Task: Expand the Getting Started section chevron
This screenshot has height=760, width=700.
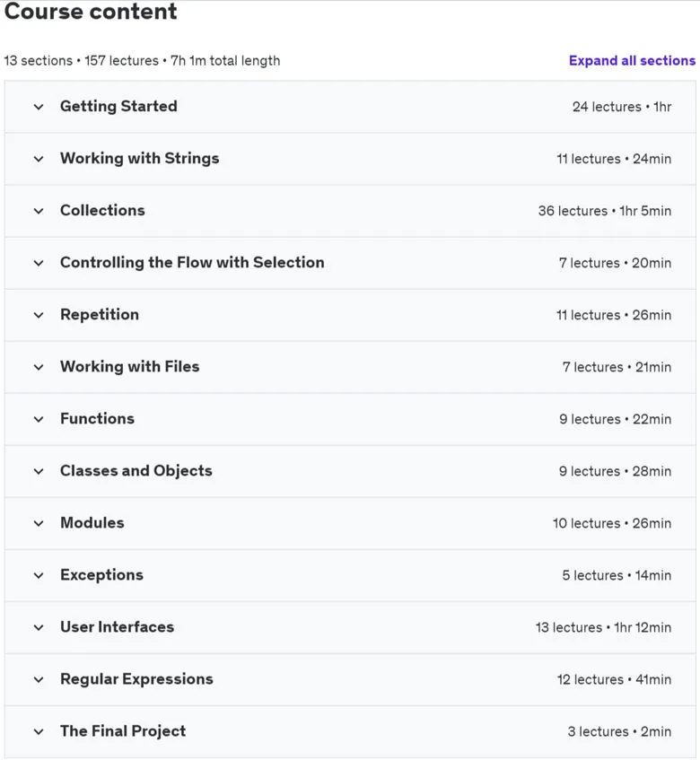Action: tap(39, 107)
